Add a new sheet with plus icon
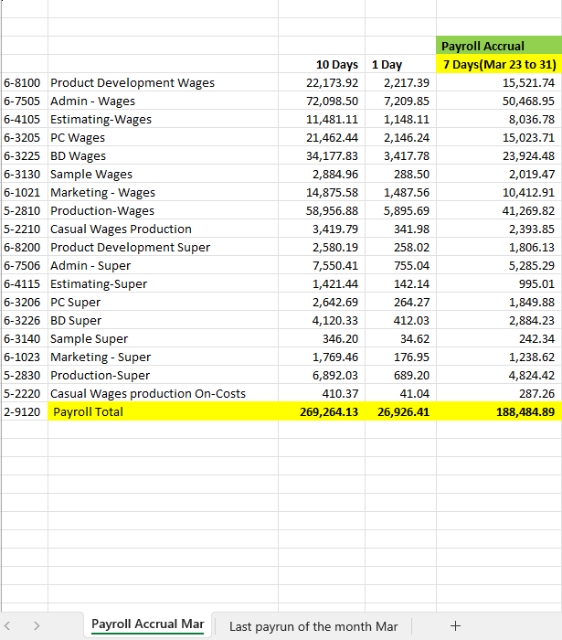The image size is (562, 640). pos(455,626)
